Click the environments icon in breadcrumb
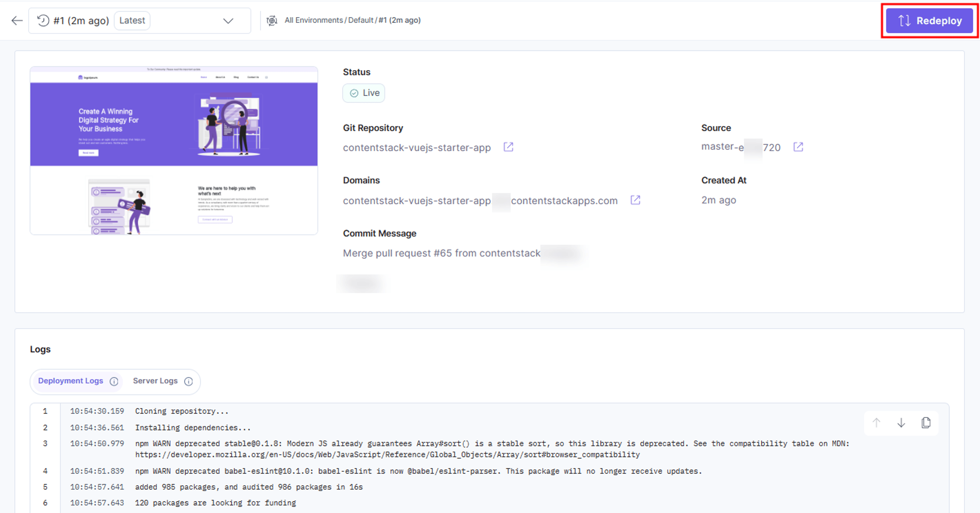The width and height of the screenshot is (980, 513). pyautogui.click(x=272, y=20)
